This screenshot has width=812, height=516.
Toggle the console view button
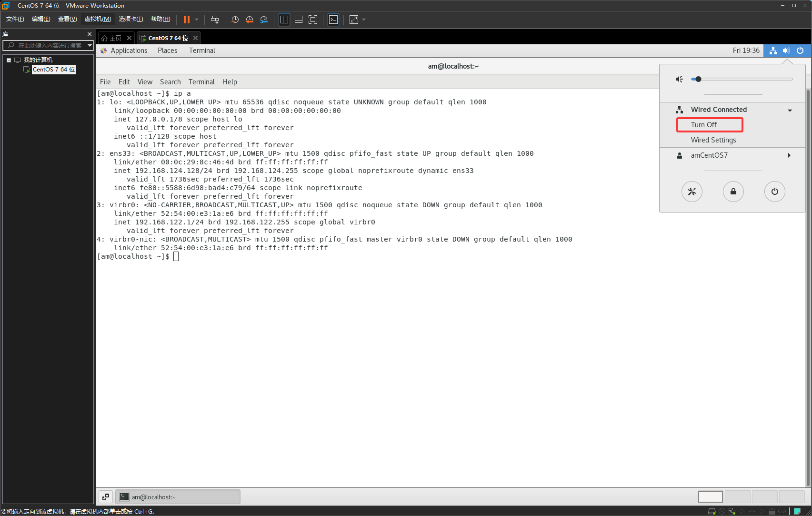pos(333,20)
